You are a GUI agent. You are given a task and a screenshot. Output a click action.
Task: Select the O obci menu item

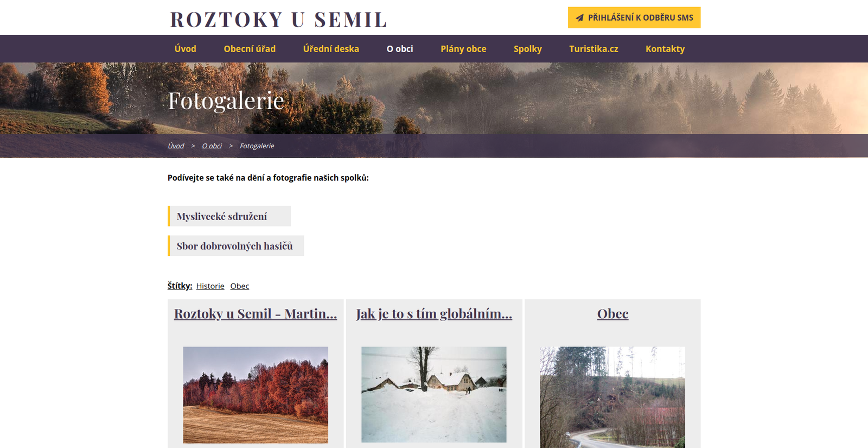pos(400,49)
